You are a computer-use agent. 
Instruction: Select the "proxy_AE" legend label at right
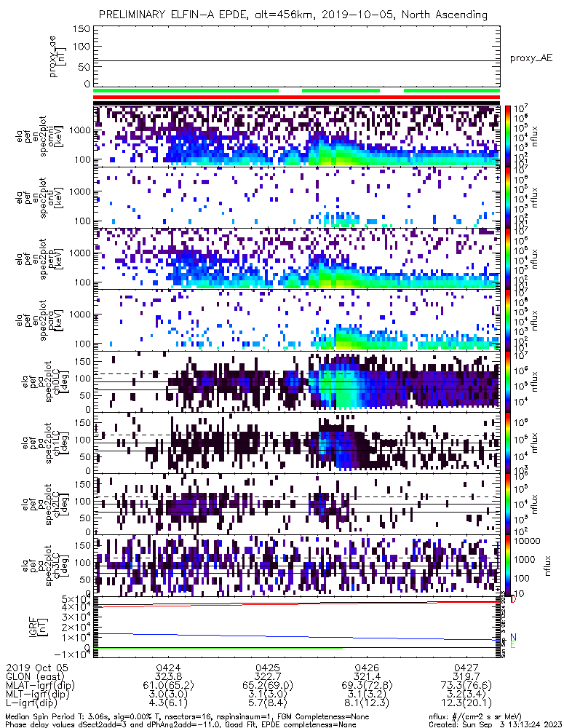[x=531, y=58]
